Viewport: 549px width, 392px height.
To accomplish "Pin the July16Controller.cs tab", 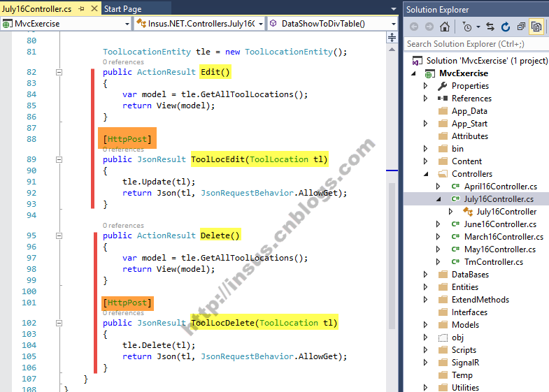I will pos(82,9).
